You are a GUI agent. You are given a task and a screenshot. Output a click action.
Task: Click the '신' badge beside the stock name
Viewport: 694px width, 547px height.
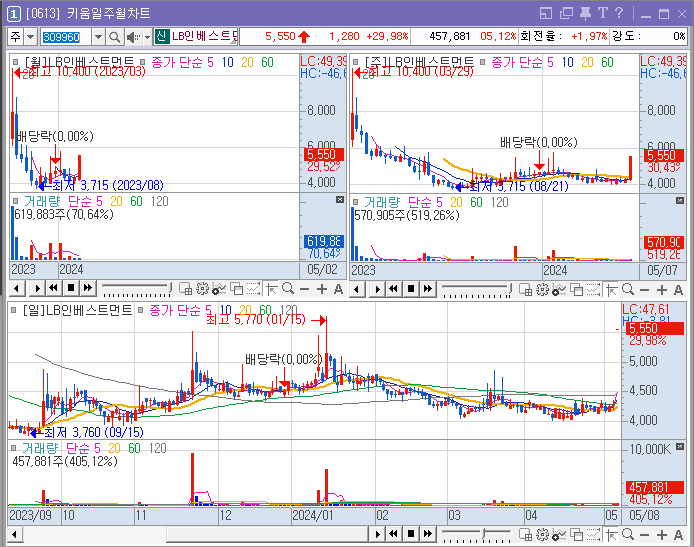162,36
